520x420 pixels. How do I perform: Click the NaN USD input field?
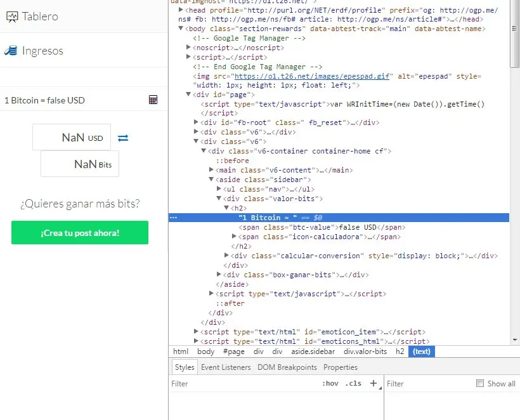pyautogui.click(x=72, y=137)
